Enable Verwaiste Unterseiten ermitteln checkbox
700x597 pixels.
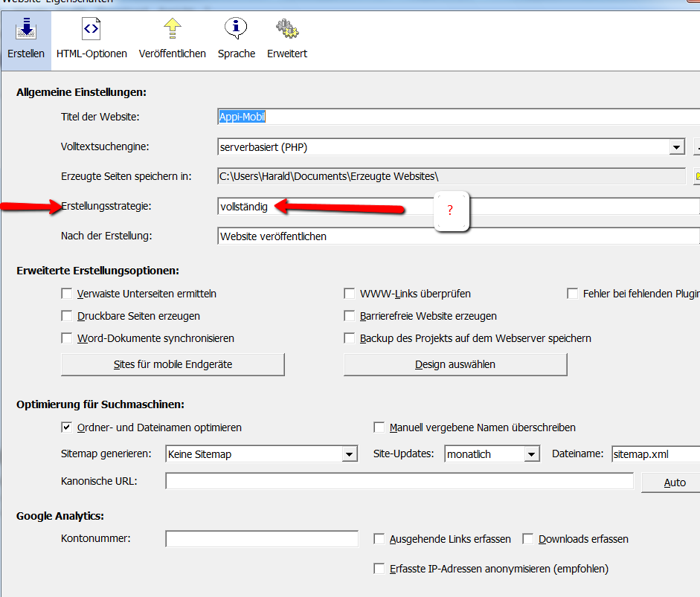click(67, 294)
